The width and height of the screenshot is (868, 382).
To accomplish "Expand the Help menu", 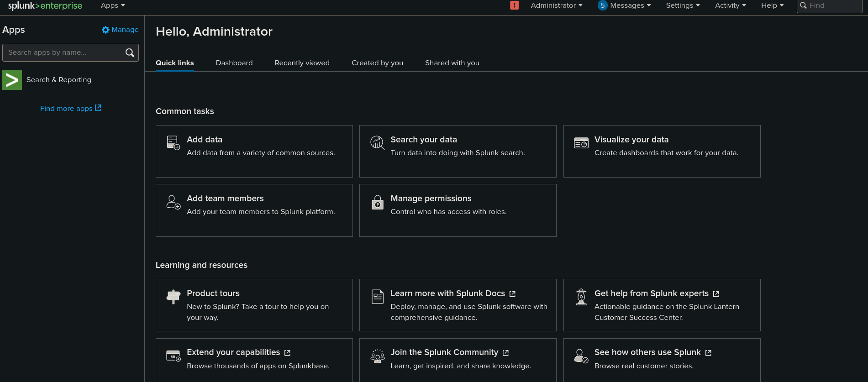I will [772, 5].
